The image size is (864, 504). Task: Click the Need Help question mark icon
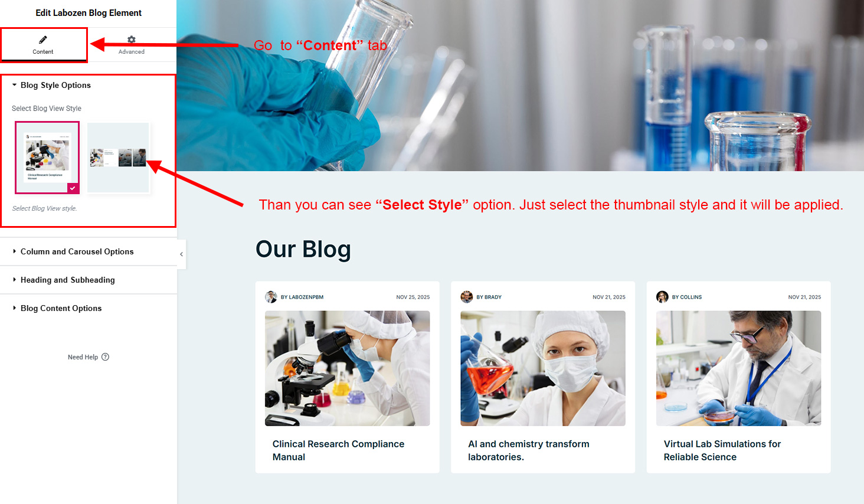tap(105, 356)
